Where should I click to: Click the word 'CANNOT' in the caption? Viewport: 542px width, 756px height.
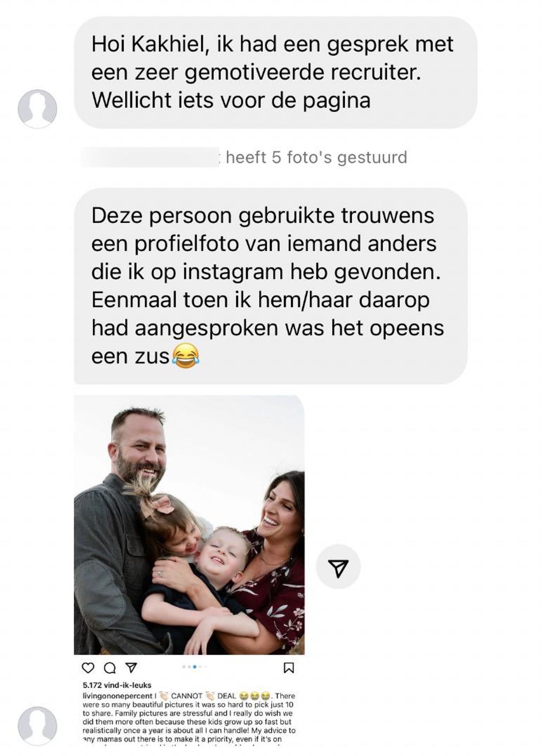click(187, 696)
